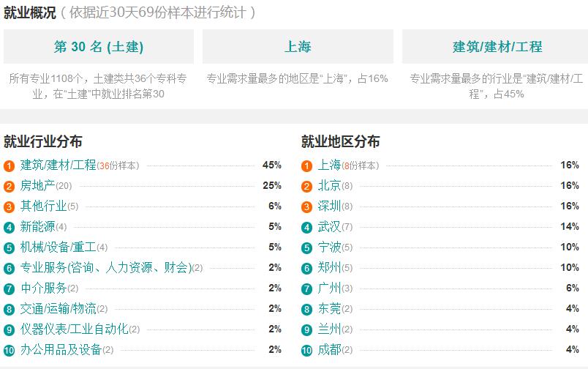Select the 6% value for 其他行业

275,206
